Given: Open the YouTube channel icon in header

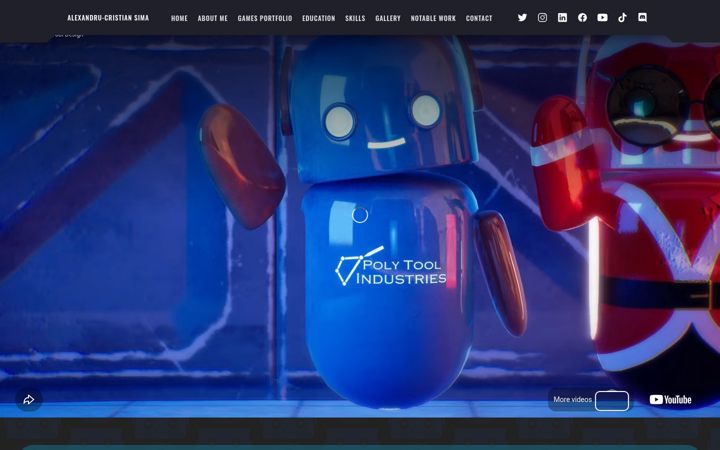Looking at the screenshot, I should tap(602, 17).
